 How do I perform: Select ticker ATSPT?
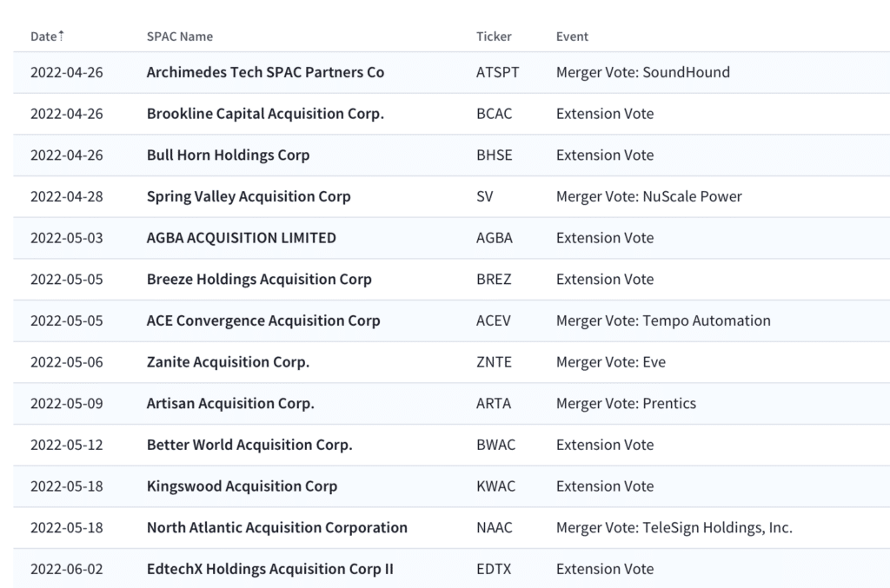pyautogui.click(x=498, y=73)
